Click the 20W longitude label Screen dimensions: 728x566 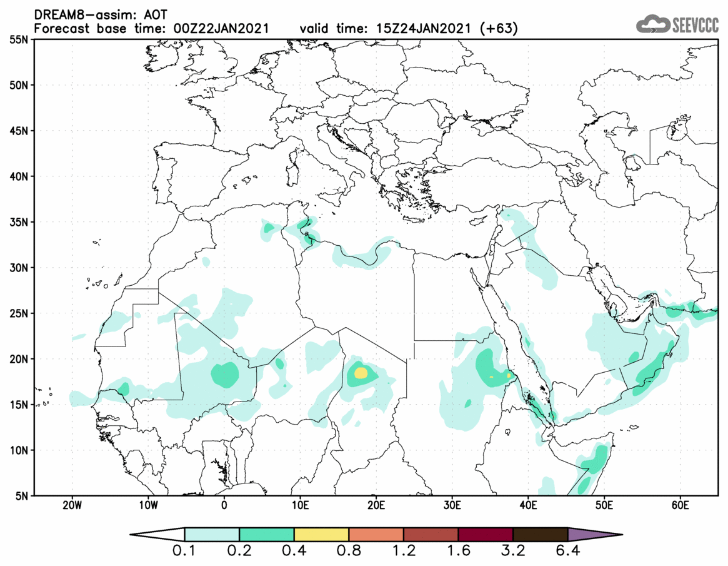[x=72, y=505]
